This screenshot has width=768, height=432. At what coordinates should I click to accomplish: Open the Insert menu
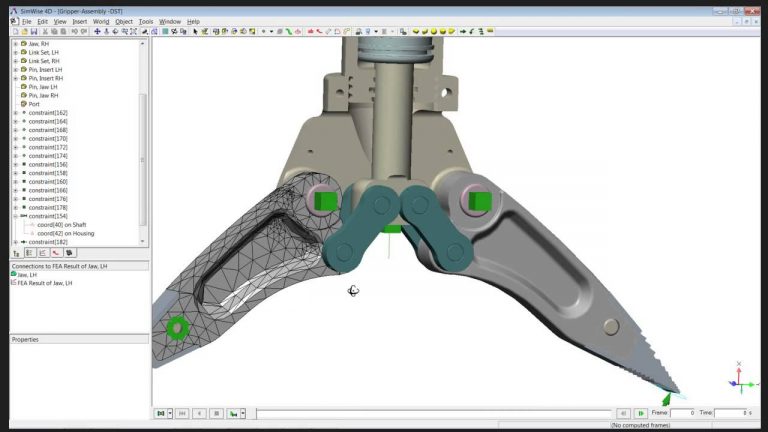tap(79, 22)
